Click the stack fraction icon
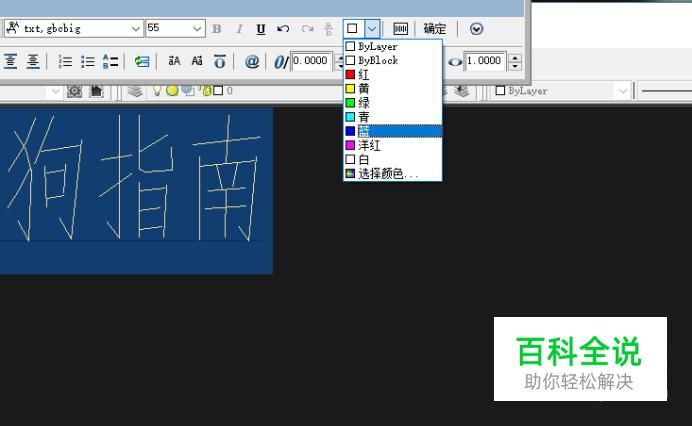 coord(328,29)
